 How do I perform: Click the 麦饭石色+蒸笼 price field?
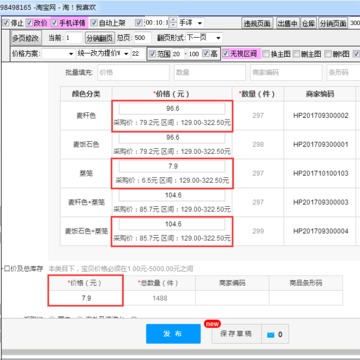point(172,224)
